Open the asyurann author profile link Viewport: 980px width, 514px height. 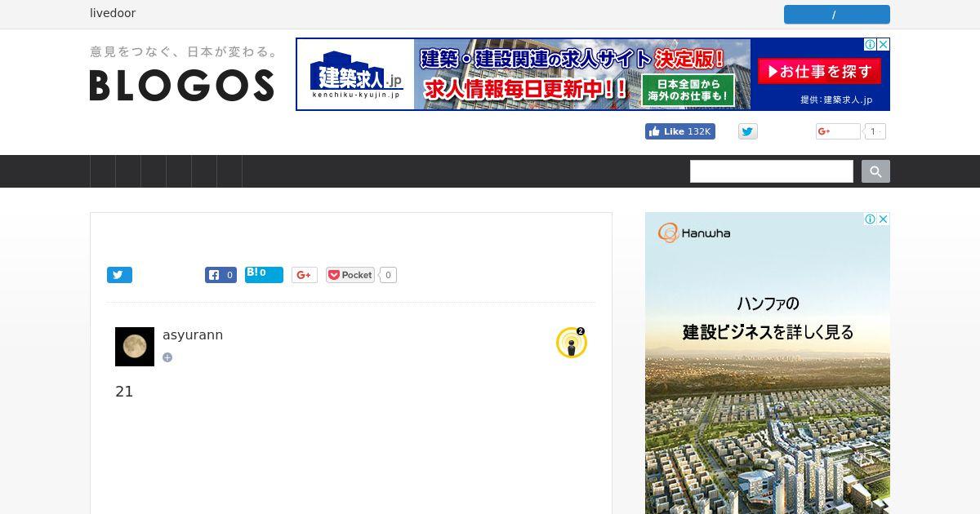point(193,335)
